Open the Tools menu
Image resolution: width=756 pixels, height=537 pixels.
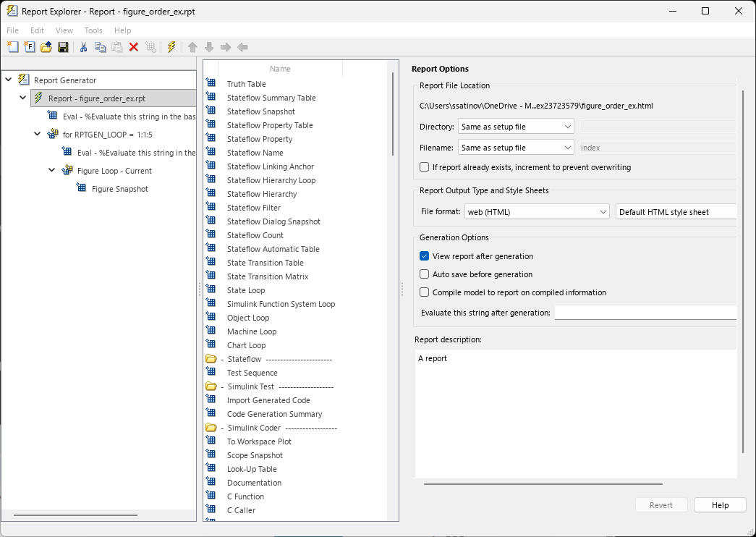click(93, 30)
